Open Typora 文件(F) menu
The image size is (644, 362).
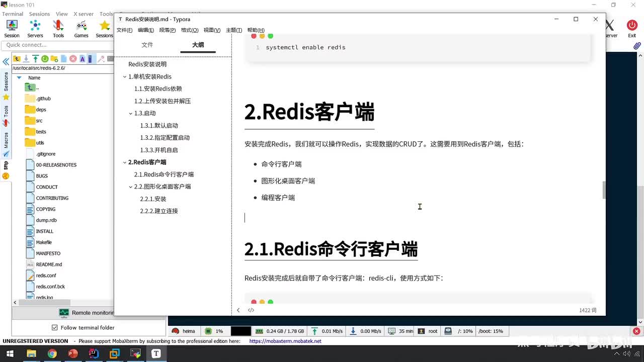pyautogui.click(x=125, y=30)
